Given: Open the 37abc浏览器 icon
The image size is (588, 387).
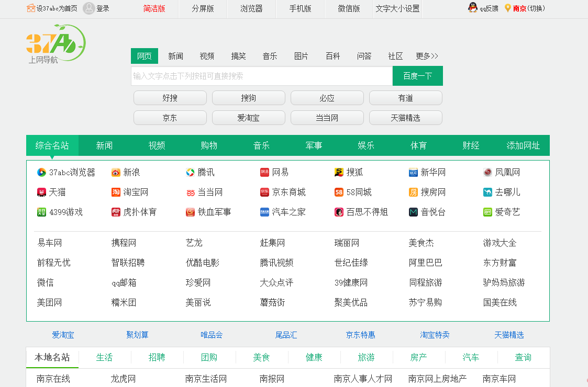Looking at the screenshot, I should point(41,173).
